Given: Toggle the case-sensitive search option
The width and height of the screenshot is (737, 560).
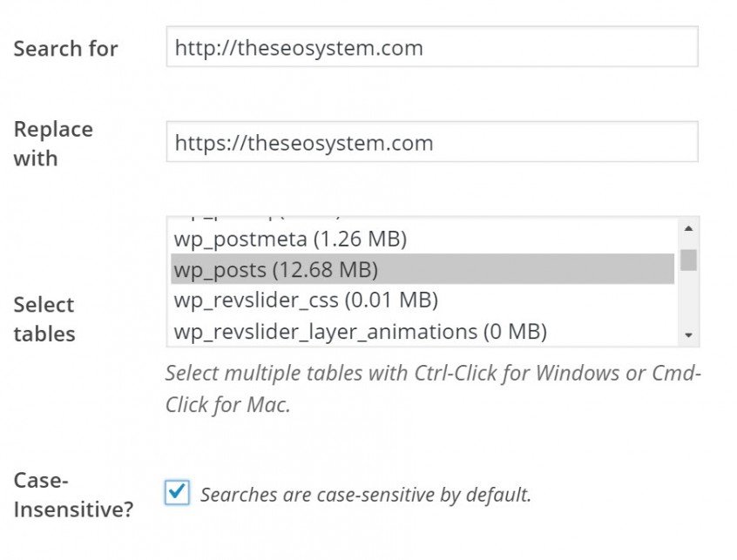Looking at the screenshot, I should [x=177, y=491].
